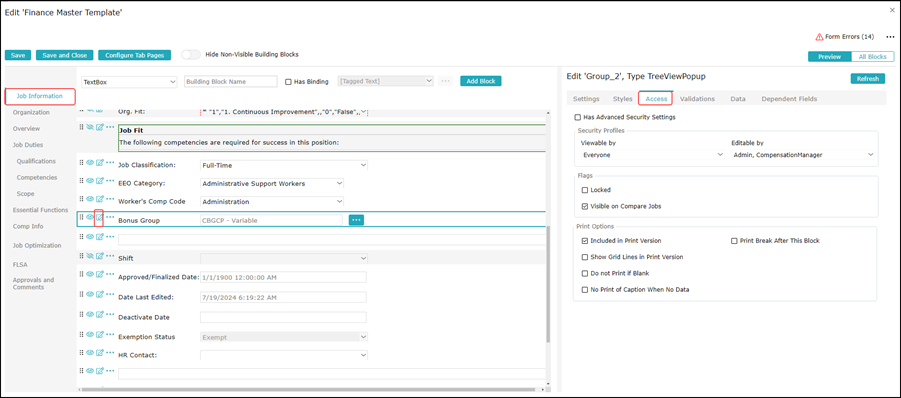This screenshot has height=398, width=901.
Task: Select the Job Information side tab
Action: click(x=41, y=96)
